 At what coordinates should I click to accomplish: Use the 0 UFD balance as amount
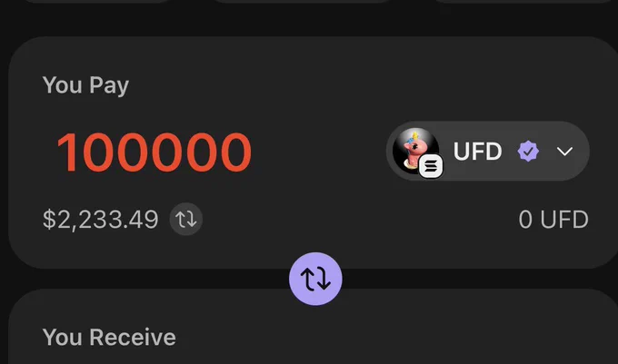point(553,219)
